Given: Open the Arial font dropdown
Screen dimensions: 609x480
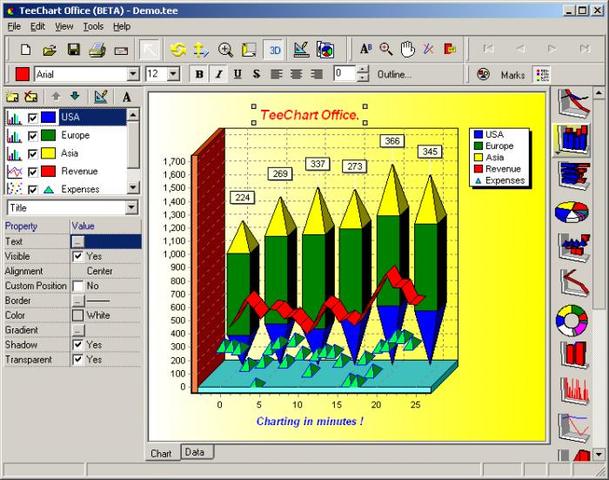Looking at the screenshot, I should coord(133,74).
